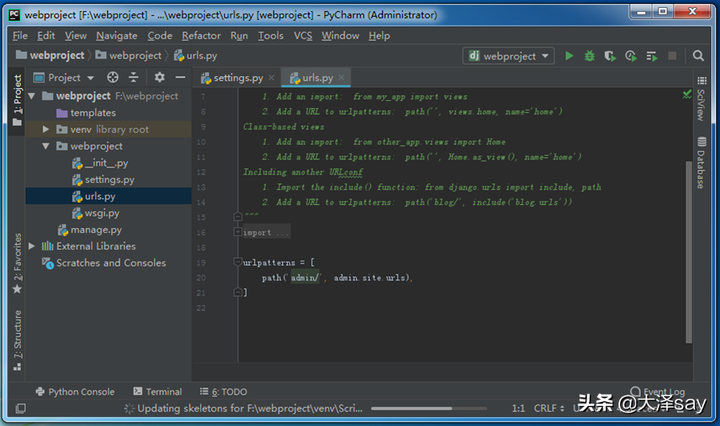Expand the venv library root folder

(45, 129)
